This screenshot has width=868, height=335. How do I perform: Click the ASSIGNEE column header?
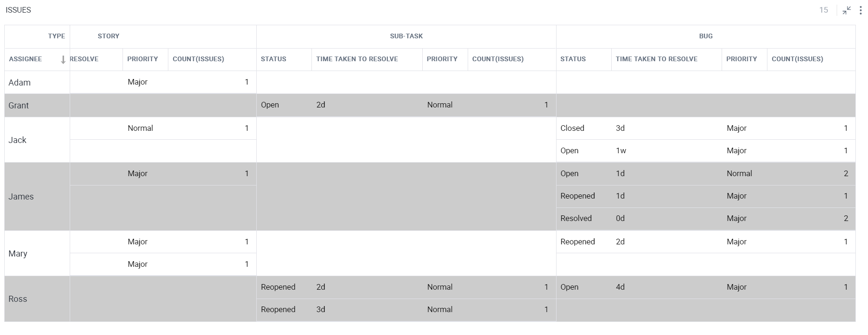click(25, 59)
